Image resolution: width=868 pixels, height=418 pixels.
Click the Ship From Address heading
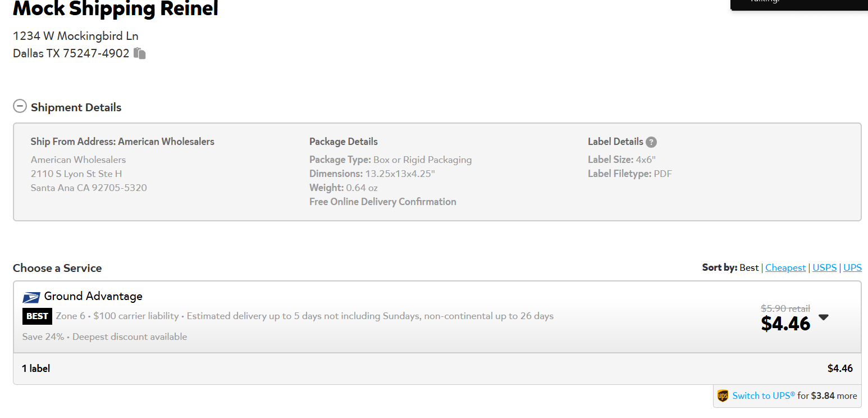click(122, 142)
